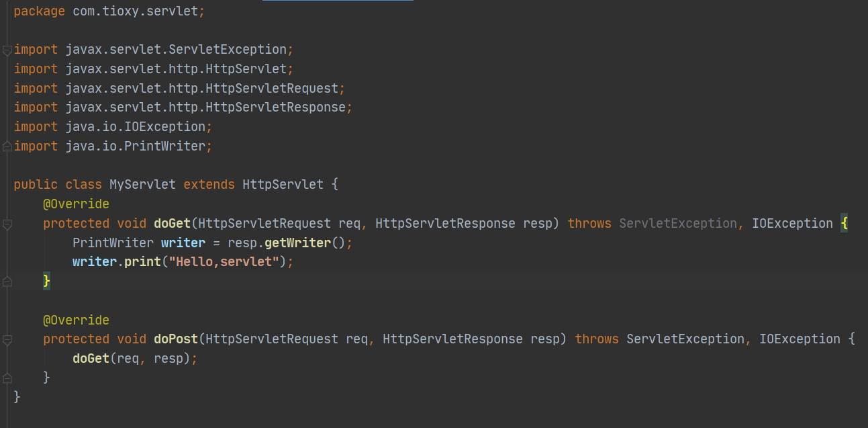Viewport: 868px width, 428px height.
Task: Collapse the doGet method fold marker
Action: point(7,224)
